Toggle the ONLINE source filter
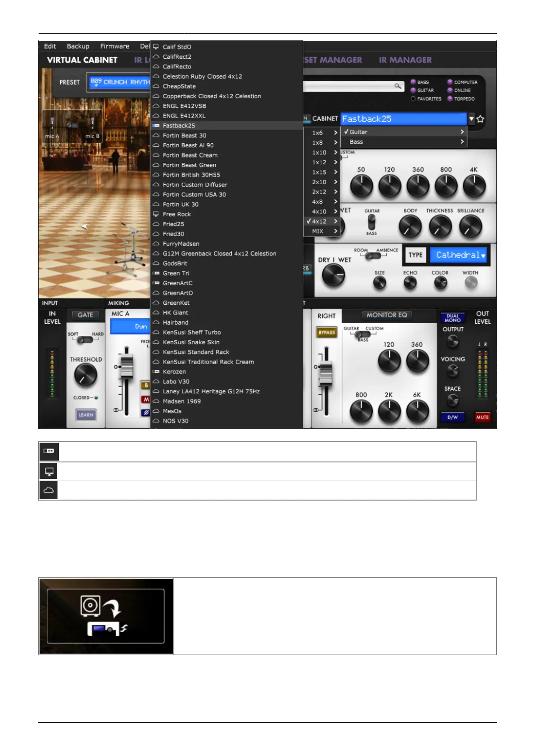Image resolution: width=535 pixels, height=756 pixels. point(450,90)
